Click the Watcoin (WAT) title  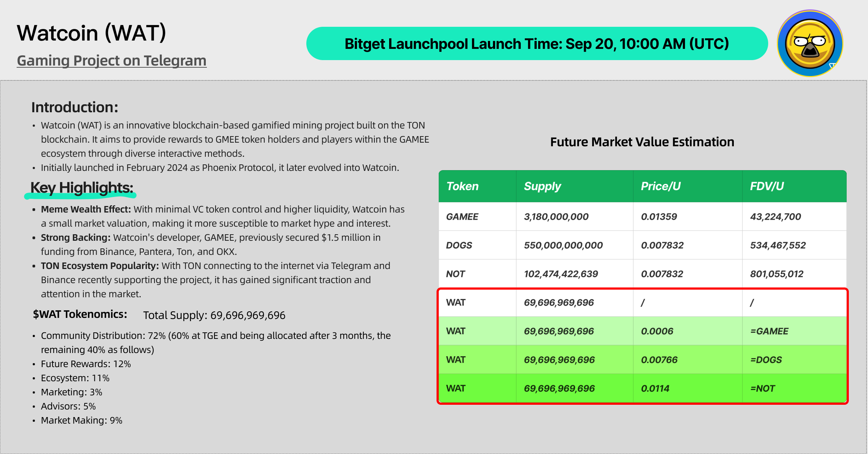(92, 33)
